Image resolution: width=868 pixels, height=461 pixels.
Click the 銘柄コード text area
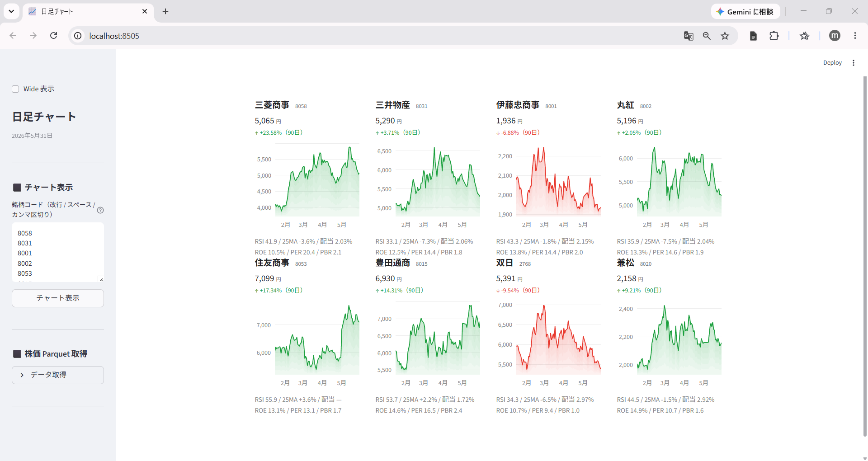coord(58,252)
